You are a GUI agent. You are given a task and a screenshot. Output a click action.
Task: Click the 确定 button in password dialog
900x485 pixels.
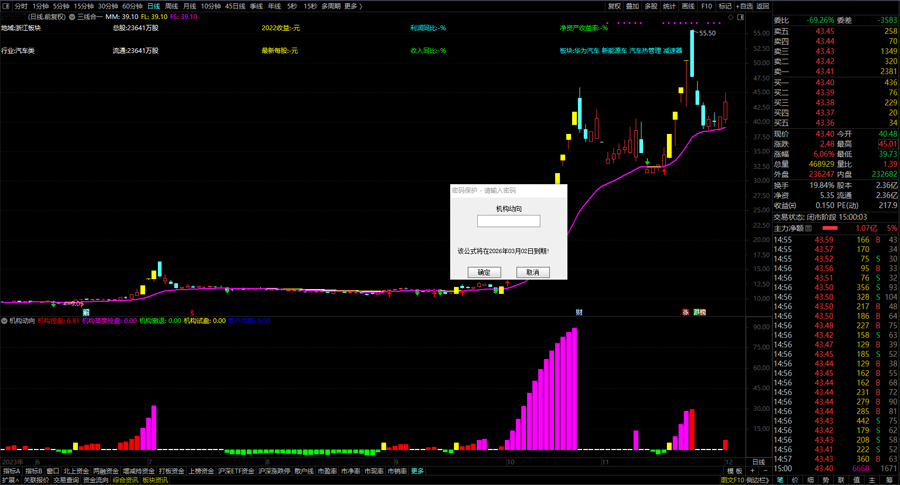484,272
